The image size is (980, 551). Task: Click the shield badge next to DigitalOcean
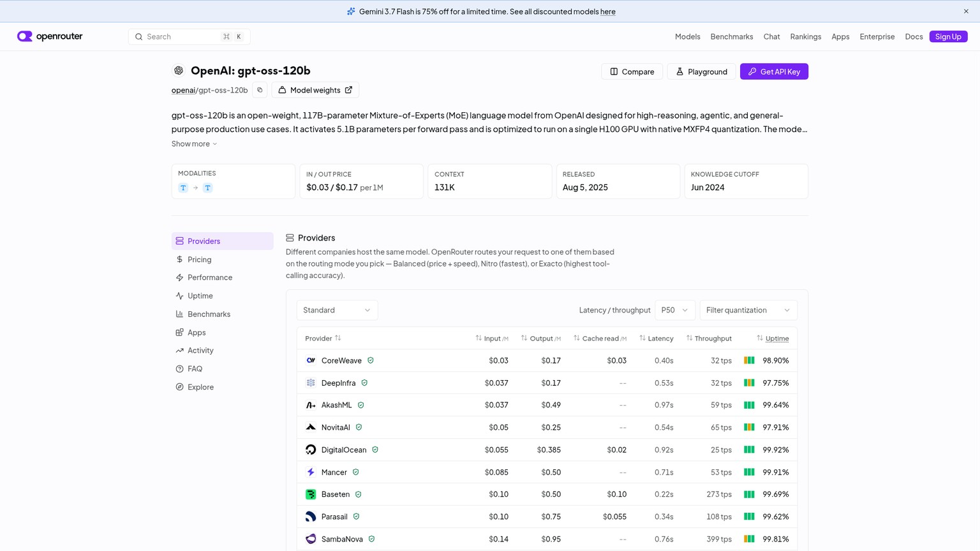point(375,450)
